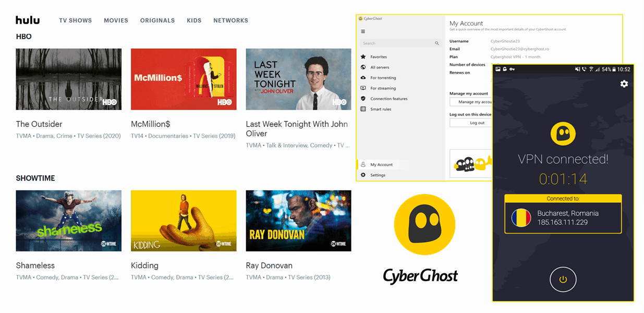
Task: Click the key VPN status bar icon
Action: pos(513,69)
